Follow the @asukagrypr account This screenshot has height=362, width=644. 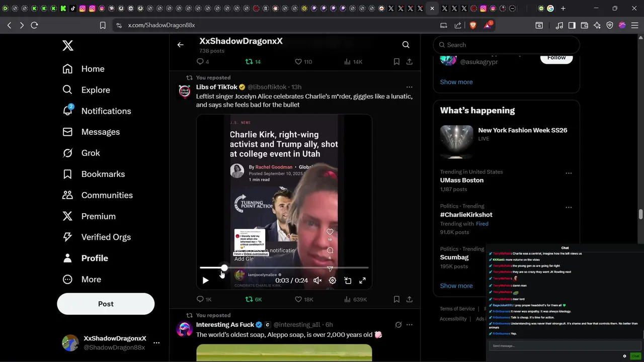[x=556, y=57]
